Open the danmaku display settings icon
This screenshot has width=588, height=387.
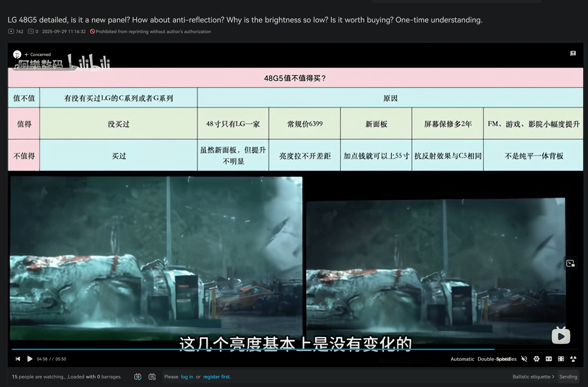(152, 377)
